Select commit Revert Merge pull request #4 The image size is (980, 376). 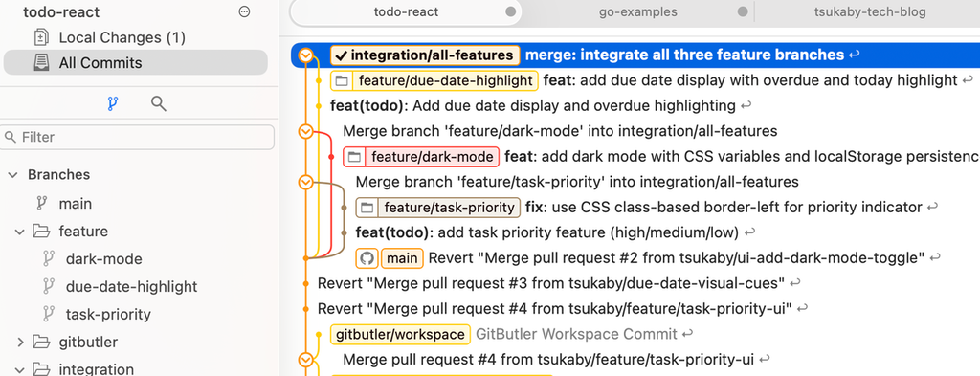(x=555, y=308)
